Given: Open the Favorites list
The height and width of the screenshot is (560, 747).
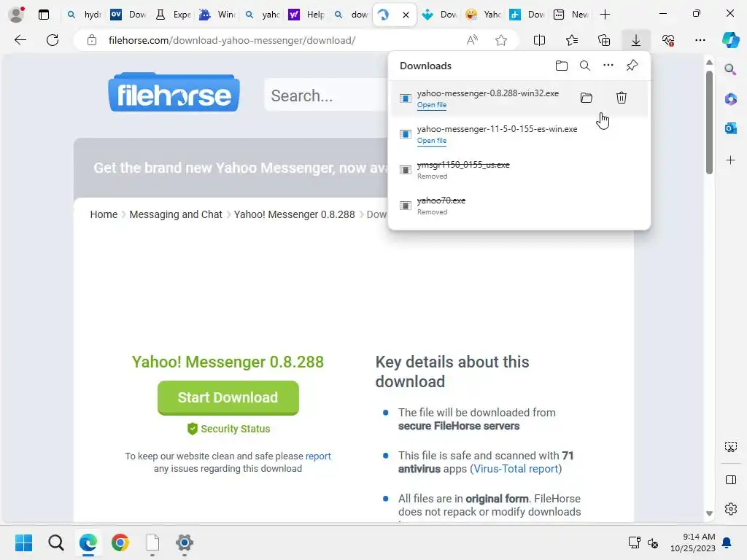Looking at the screenshot, I should pos(572,41).
